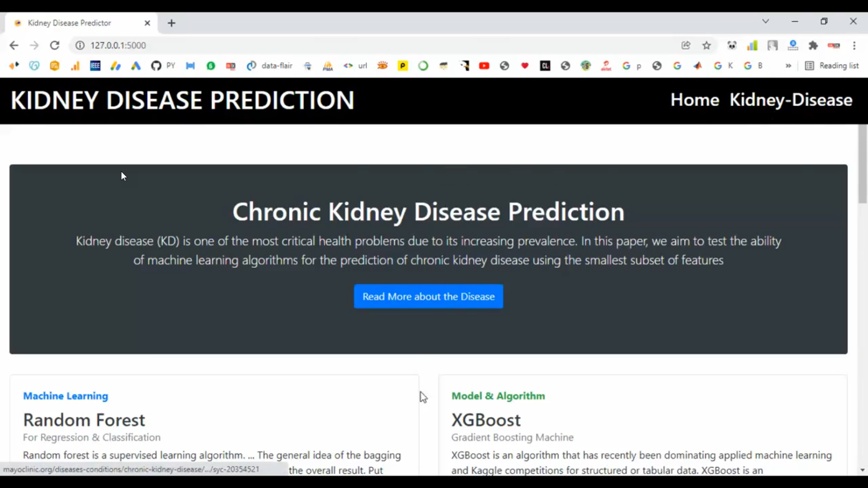The image size is (868, 488).
Task: Click the browser reload page icon
Action: (54, 45)
